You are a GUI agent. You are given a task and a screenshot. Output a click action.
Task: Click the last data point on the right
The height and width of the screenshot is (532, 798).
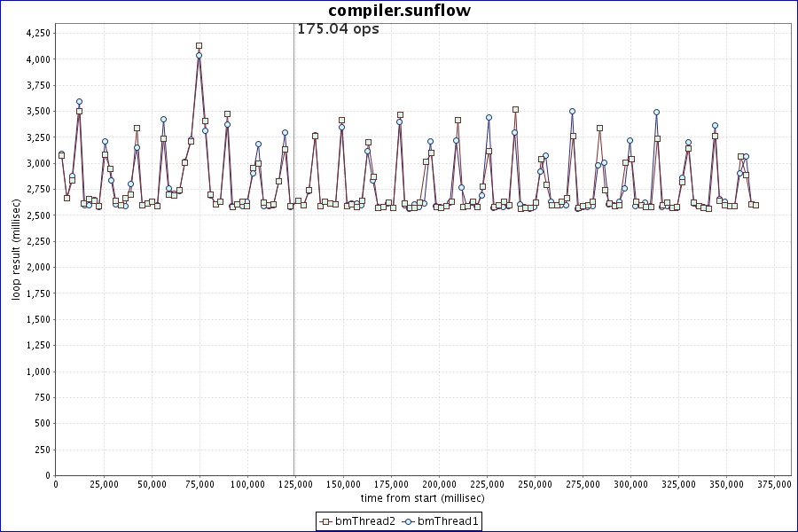(x=755, y=205)
